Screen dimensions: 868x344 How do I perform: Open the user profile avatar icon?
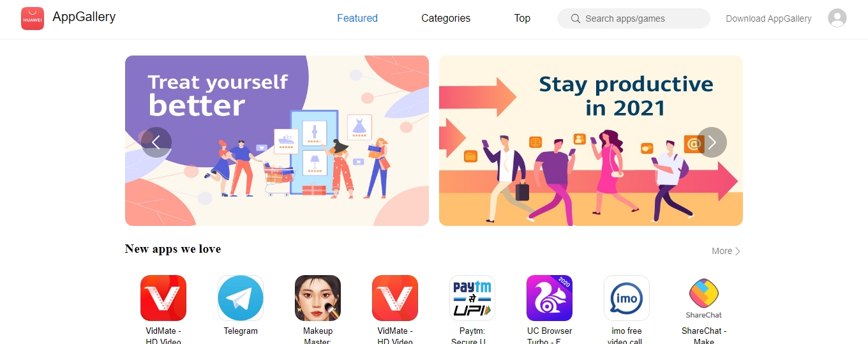[x=837, y=18]
